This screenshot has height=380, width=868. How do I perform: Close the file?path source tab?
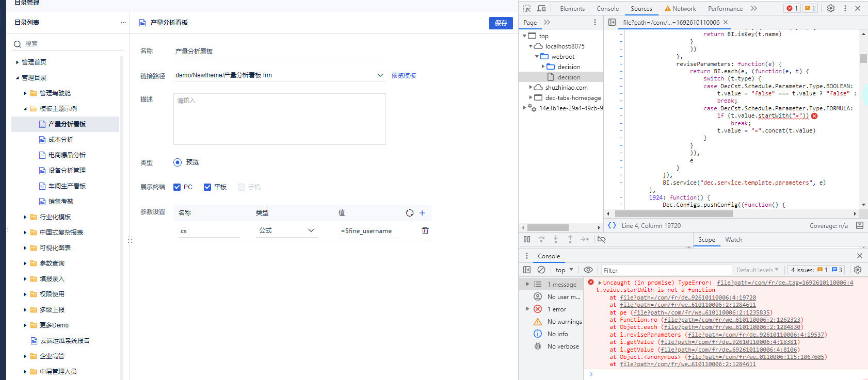click(726, 22)
